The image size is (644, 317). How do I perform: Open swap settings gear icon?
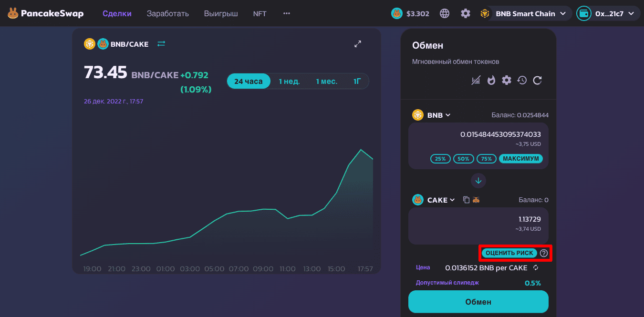coord(507,80)
